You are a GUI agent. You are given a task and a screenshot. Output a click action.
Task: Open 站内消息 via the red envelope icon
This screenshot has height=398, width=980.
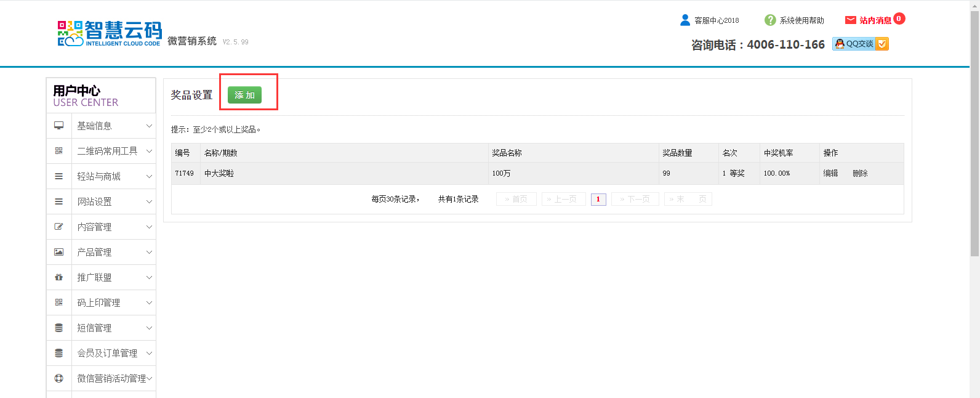click(851, 20)
